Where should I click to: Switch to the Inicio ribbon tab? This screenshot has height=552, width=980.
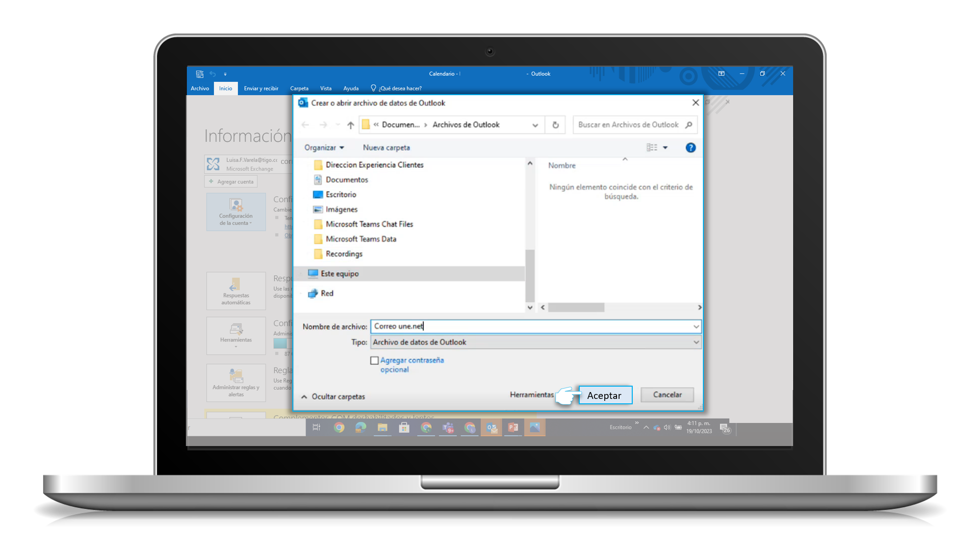(226, 88)
